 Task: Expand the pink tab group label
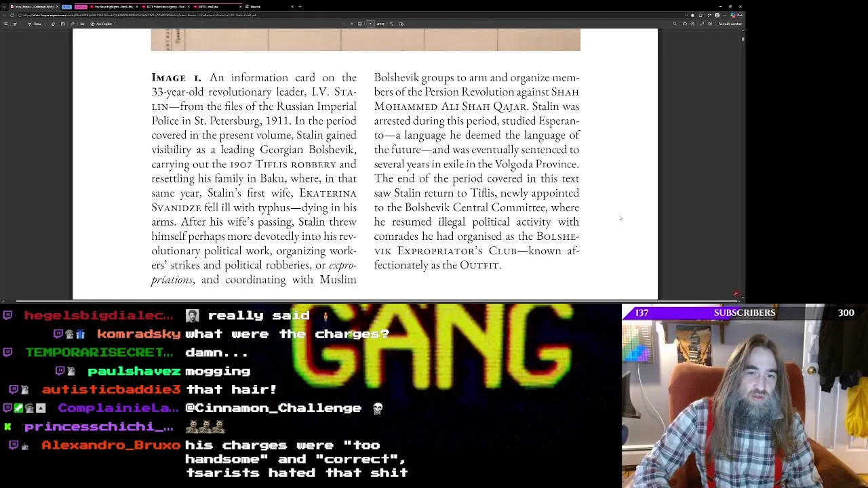coord(81,6)
